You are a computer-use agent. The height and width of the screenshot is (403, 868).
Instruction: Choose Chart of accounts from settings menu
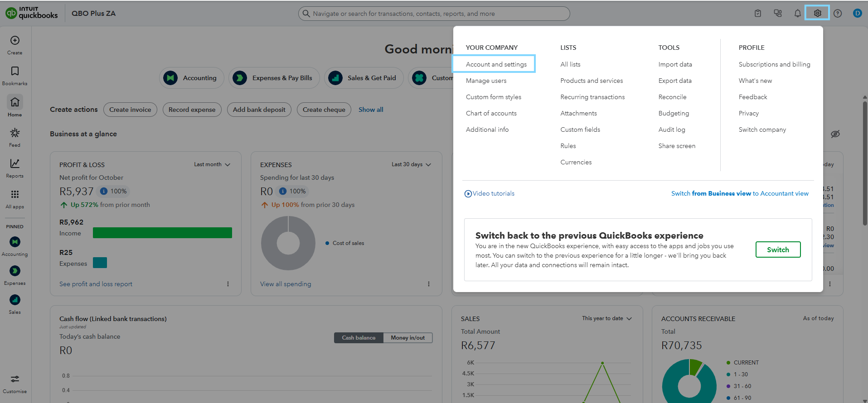[x=491, y=113]
